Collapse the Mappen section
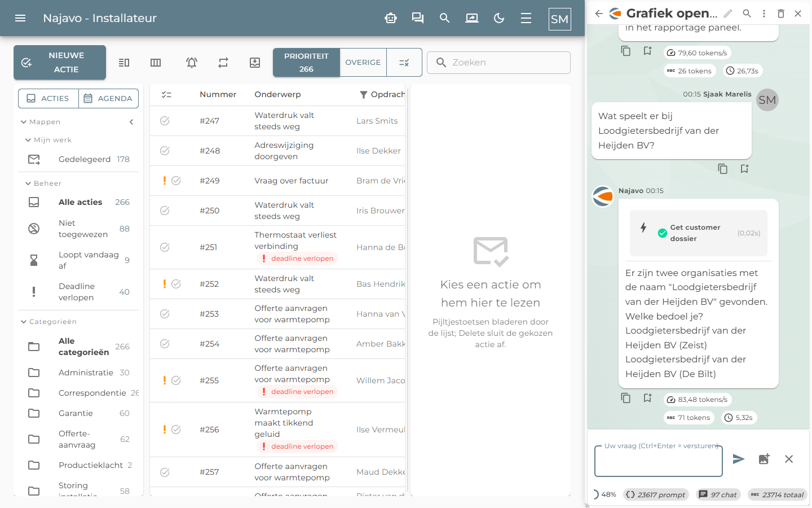Screen dimensions: 812x508 click(x=41, y=122)
